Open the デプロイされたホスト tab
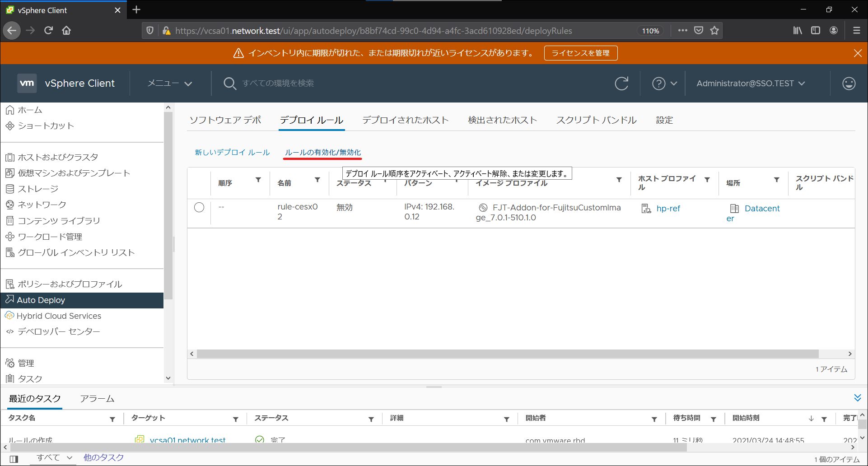The image size is (868, 466). (x=406, y=120)
